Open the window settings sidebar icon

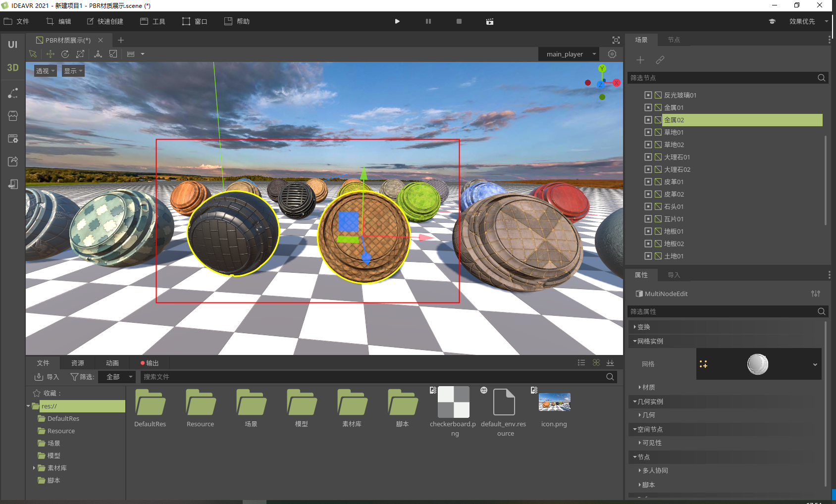point(13,139)
